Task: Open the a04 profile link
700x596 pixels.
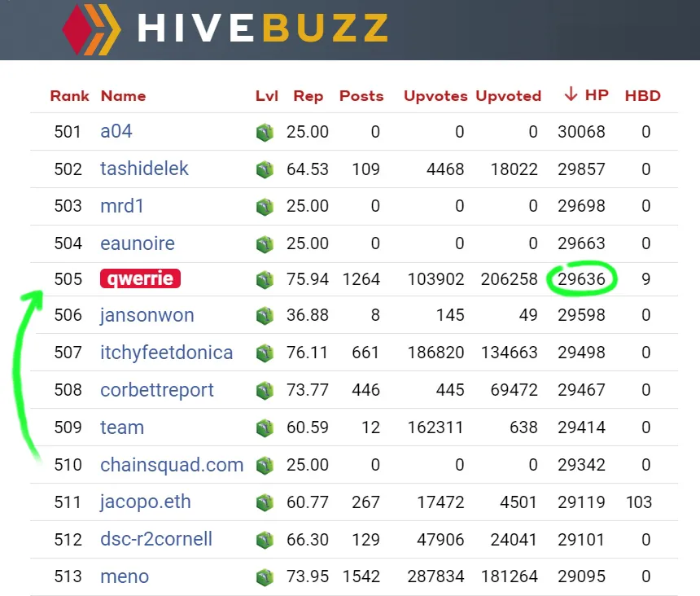Action: [116, 132]
